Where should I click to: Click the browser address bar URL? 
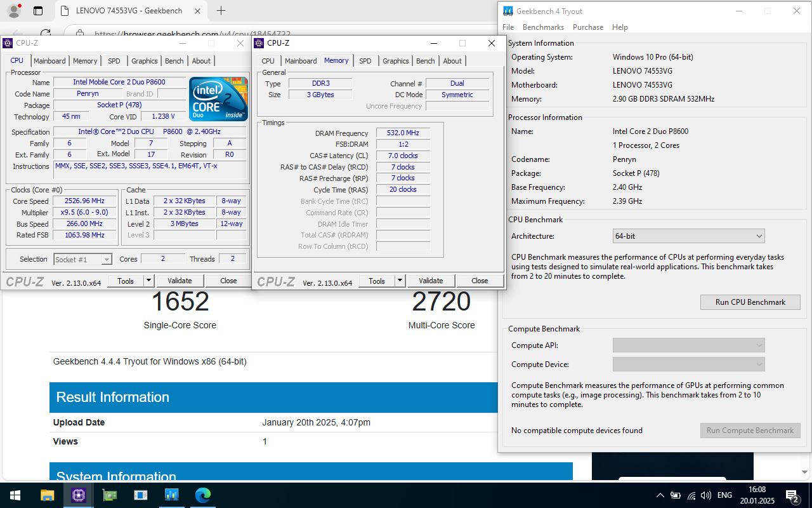pos(192,34)
